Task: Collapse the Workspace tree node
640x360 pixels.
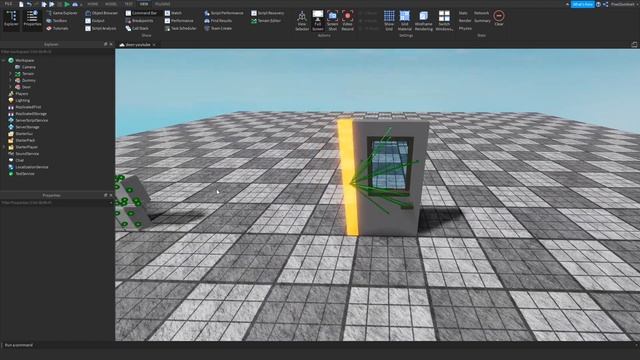Action: tap(4, 60)
